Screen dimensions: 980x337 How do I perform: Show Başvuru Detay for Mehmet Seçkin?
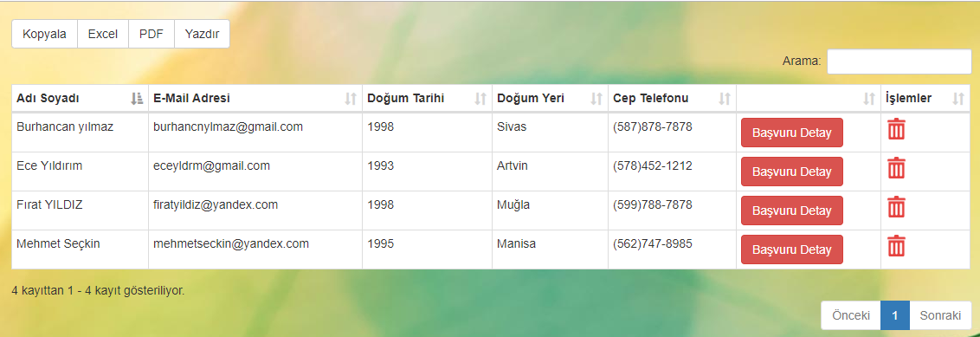click(x=792, y=250)
